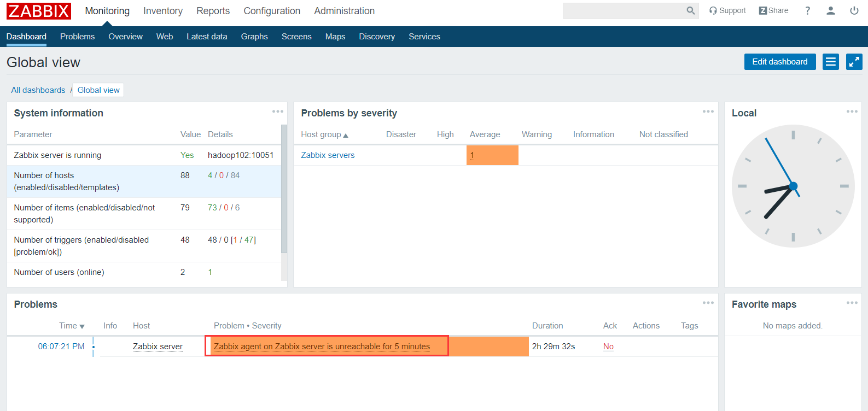This screenshot has width=868, height=411.
Task: Open the Discovery tab
Action: pyautogui.click(x=377, y=37)
